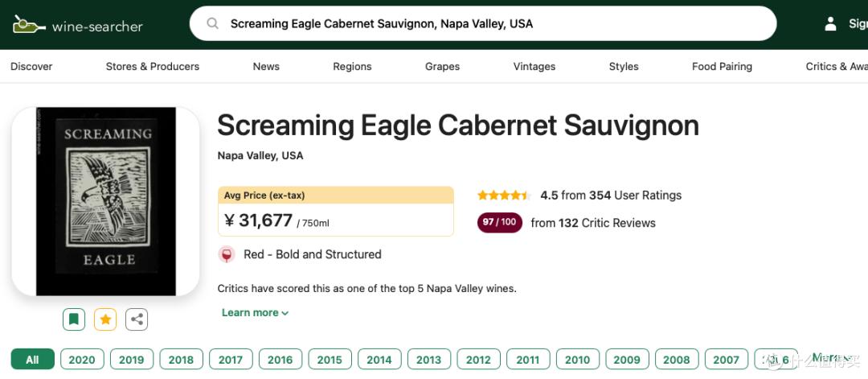Expand the More vintages list
This screenshot has width=868, height=379.
click(830, 358)
